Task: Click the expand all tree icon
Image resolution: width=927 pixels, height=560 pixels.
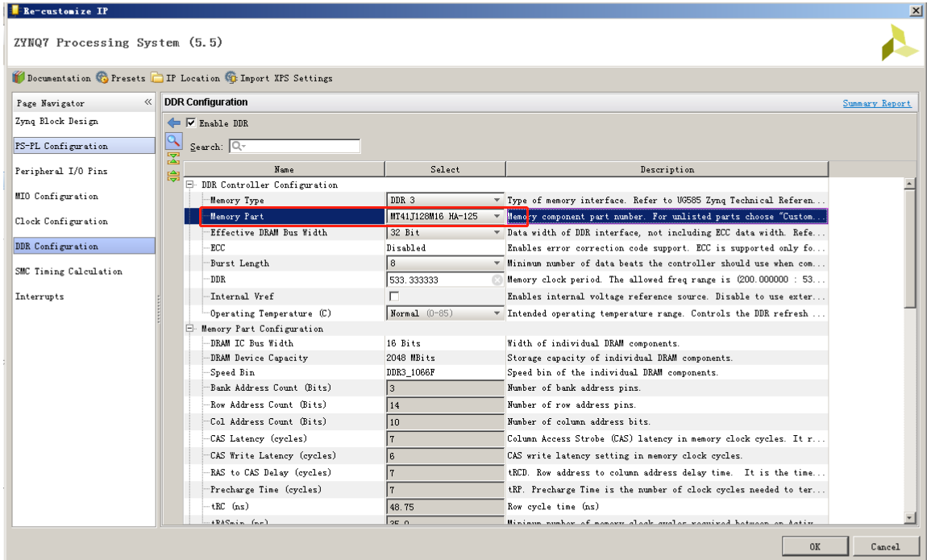Action: [x=173, y=176]
